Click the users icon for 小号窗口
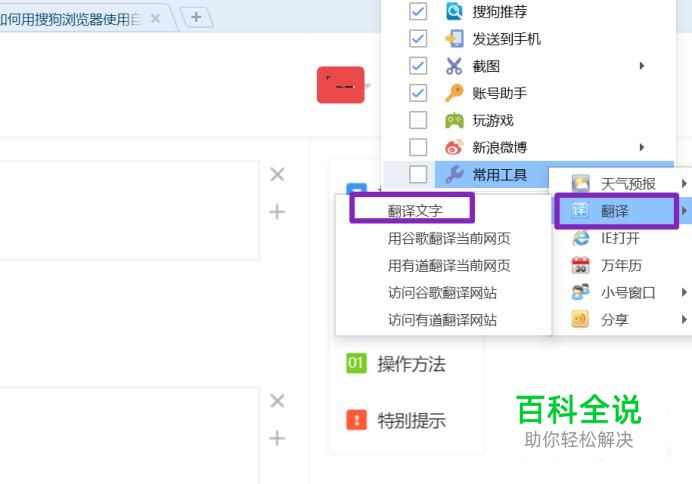The height and width of the screenshot is (484, 692). [x=581, y=292]
